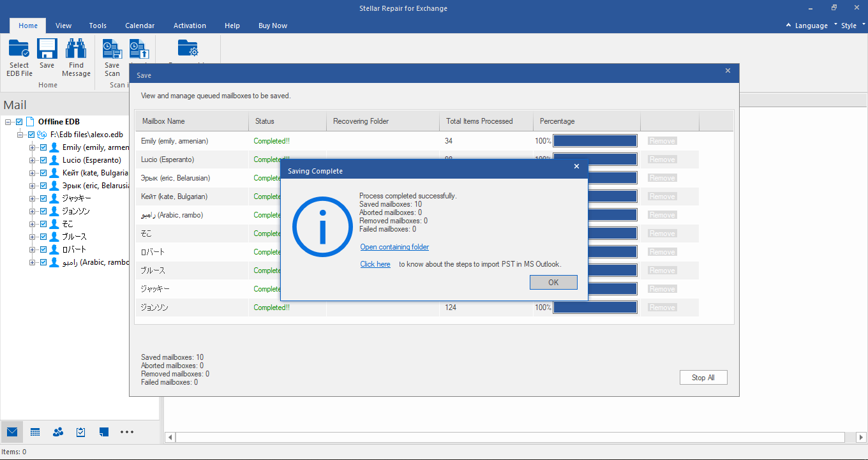This screenshot has height=460, width=868.
Task: Click Remove for Emily's row
Action: [662, 141]
